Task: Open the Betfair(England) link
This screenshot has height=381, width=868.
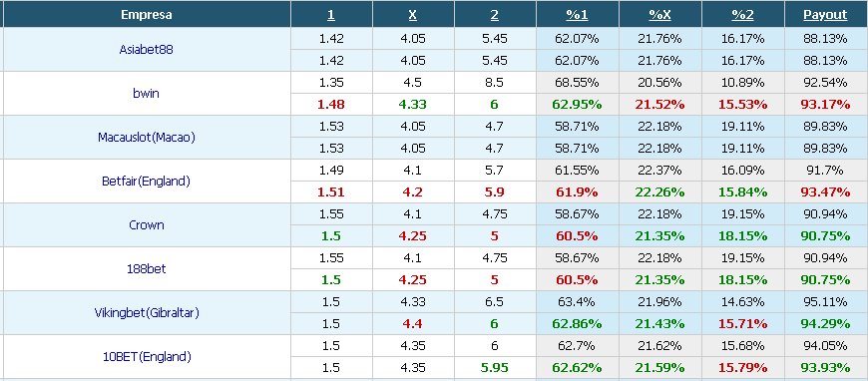Action: click(x=146, y=182)
